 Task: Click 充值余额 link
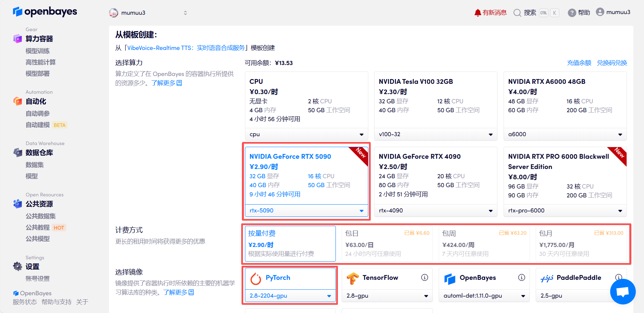pyautogui.click(x=579, y=63)
